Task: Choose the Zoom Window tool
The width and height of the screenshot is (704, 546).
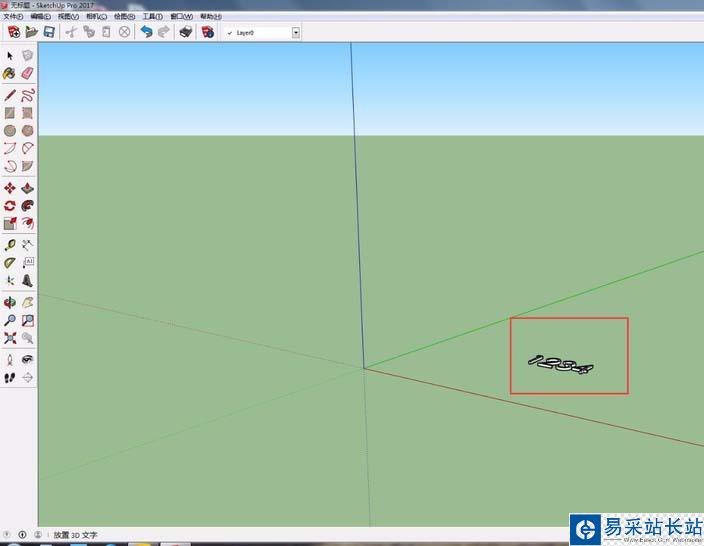Action: point(27,321)
